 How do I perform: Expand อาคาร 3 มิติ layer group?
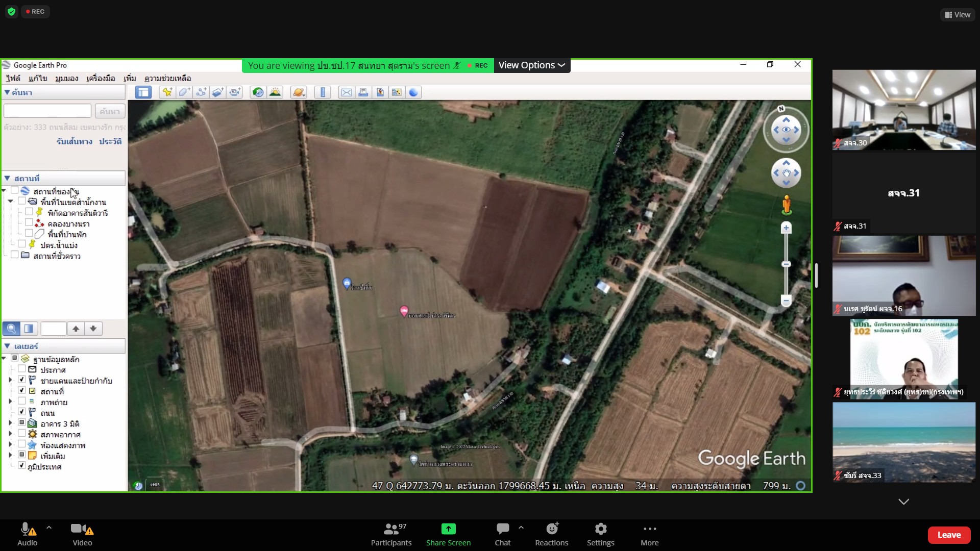[x=10, y=423]
